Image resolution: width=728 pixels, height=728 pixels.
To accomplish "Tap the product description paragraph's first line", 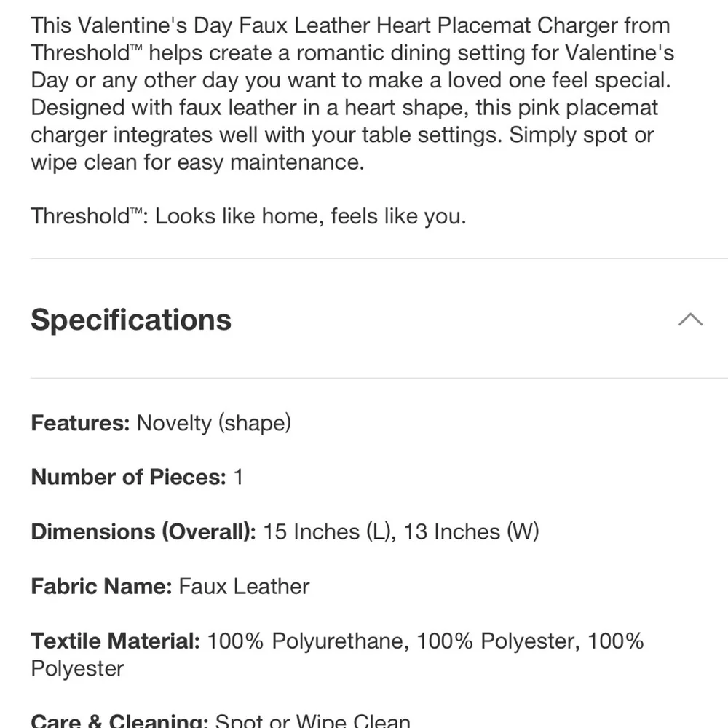I will 351,25.
